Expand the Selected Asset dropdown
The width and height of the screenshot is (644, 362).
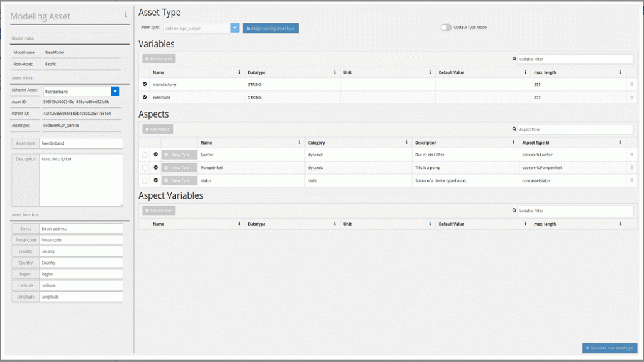(115, 92)
